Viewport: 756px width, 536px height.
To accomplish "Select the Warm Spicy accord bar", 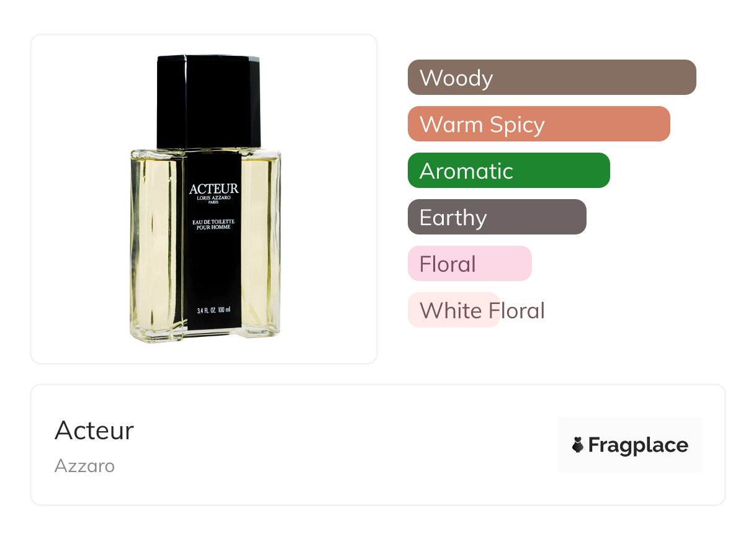I will 539,124.
